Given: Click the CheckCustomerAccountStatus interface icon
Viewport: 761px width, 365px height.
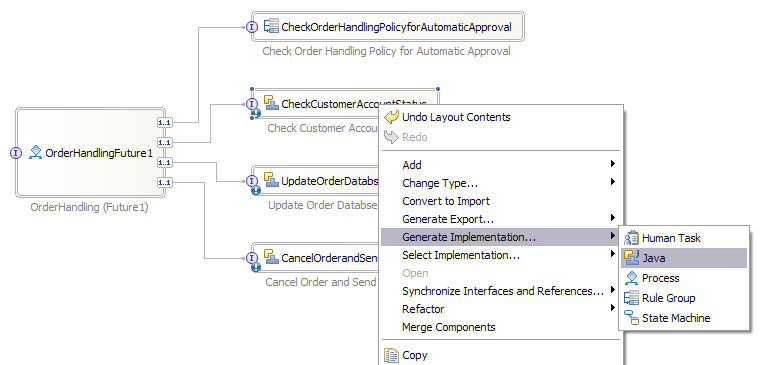Looking at the screenshot, I should 251,104.
